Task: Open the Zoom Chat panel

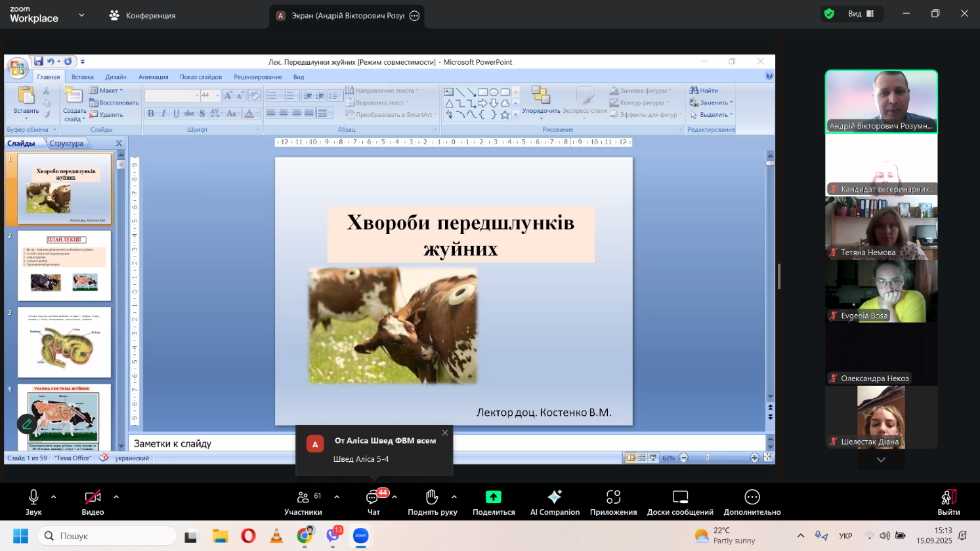Action: (373, 497)
